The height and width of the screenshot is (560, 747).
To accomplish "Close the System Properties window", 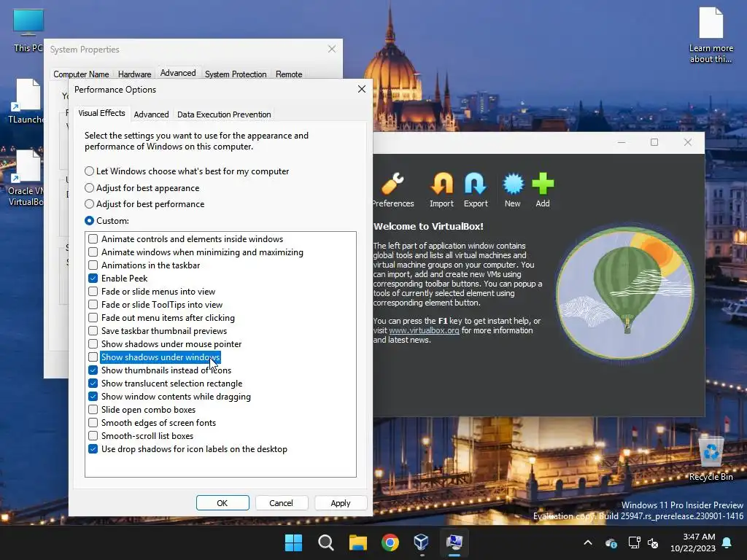I will click(x=332, y=49).
